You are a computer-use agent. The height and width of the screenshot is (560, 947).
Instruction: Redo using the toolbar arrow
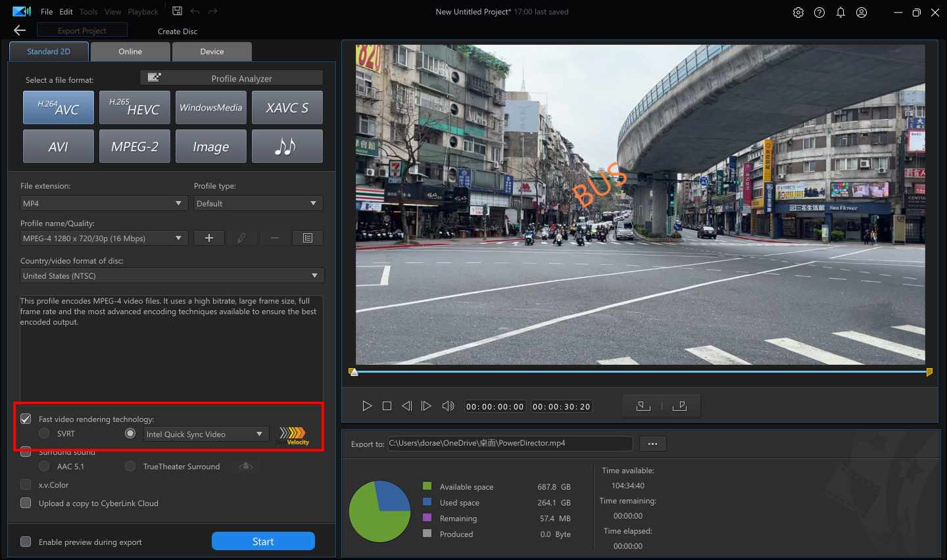pyautogui.click(x=212, y=11)
